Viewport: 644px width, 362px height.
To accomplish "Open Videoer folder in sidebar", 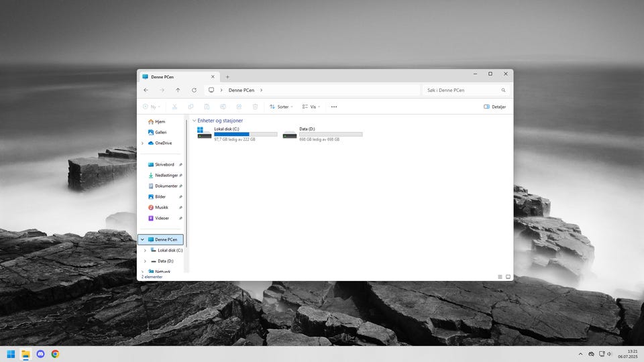I will tap(160, 218).
